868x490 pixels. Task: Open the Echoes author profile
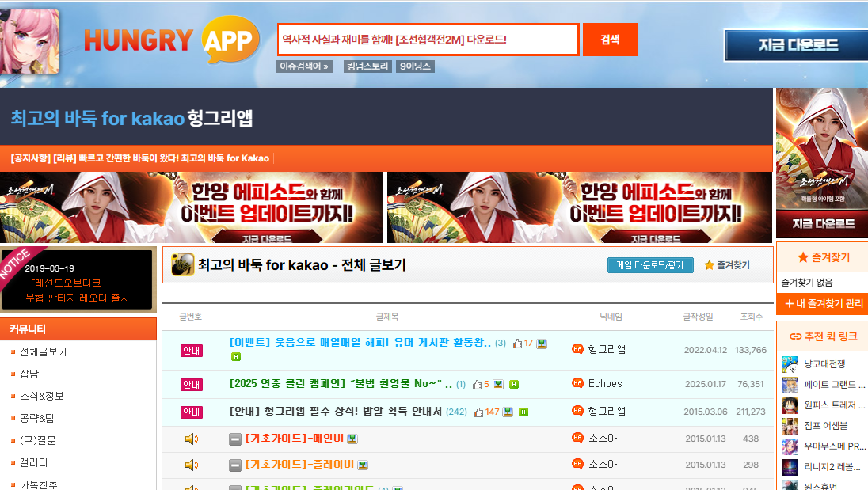[x=605, y=383]
